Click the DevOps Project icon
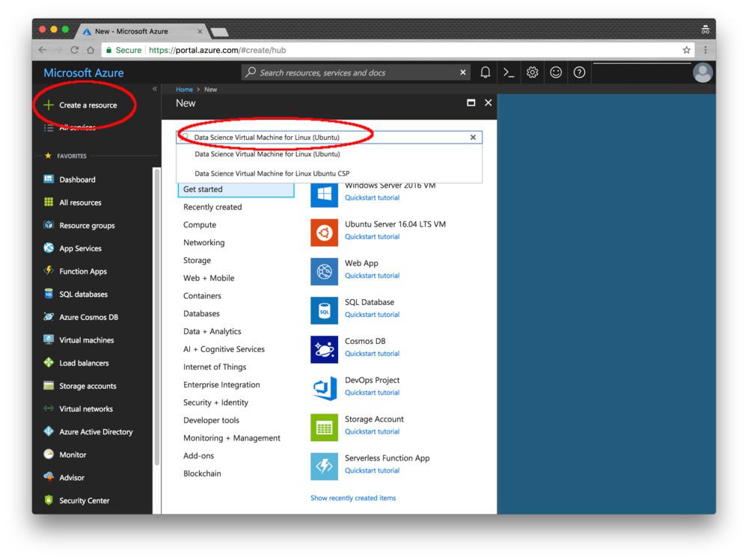The width and height of the screenshot is (748, 560). pos(324,389)
